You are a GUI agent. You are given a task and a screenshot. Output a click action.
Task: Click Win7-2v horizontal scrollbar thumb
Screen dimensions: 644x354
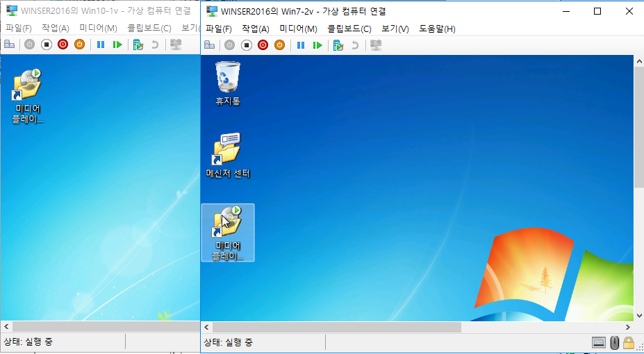(337, 328)
